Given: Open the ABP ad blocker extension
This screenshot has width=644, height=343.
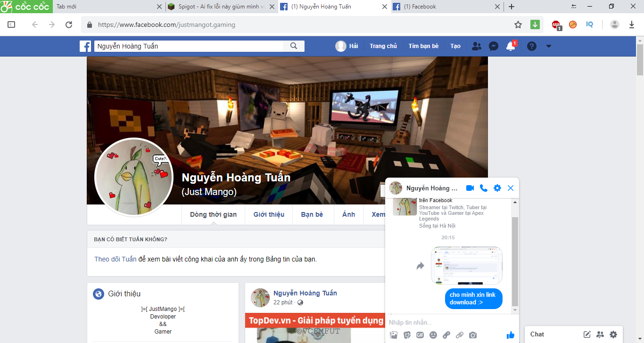Looking at the screenshot, I should (x=556, y=24).
